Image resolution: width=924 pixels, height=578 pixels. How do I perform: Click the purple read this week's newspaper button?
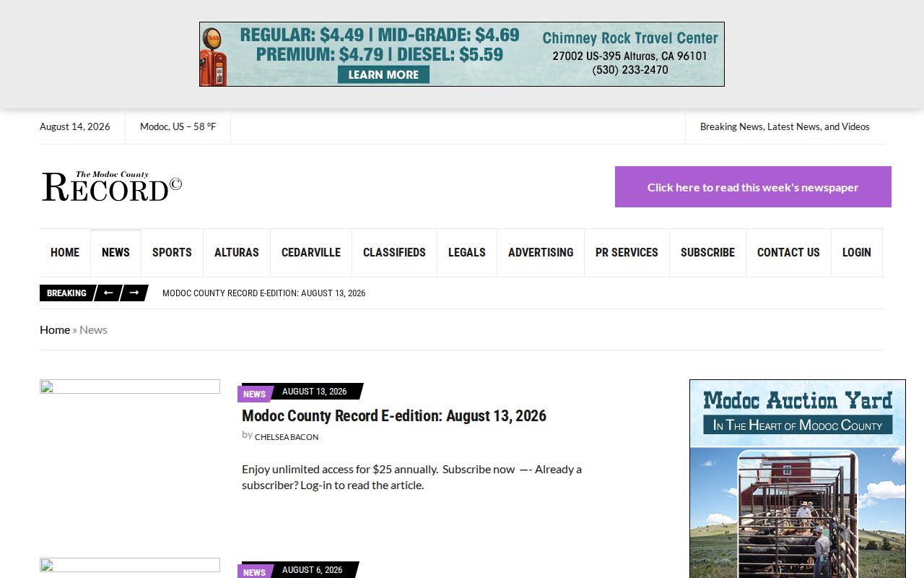coord(753,187)
